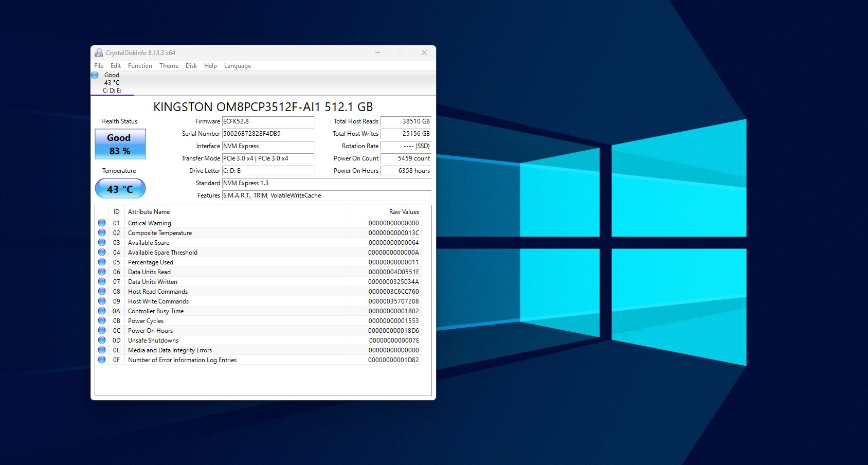The width and height of the screenshot is (868, 465).
Task: Click the Drive Letter field value
Action: click(x=268, y=171)
